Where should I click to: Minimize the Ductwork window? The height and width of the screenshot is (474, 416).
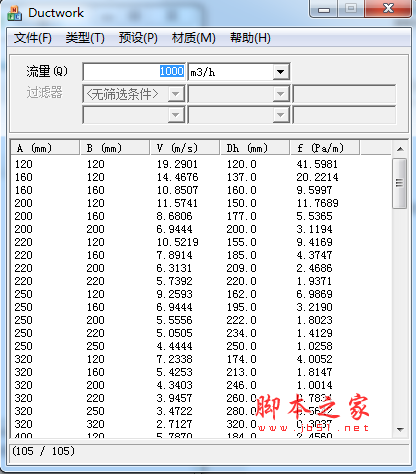click(x=324, y=9)
